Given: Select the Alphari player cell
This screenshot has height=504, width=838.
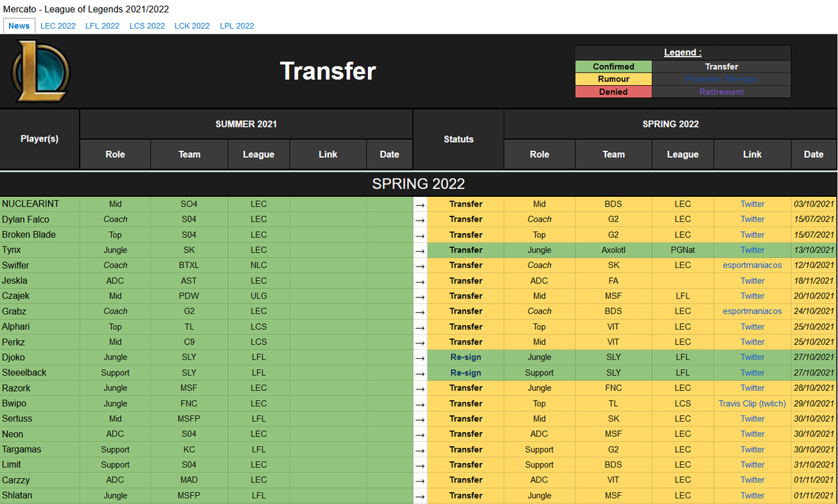Looking at the screenshot, I should coord(40,327).
